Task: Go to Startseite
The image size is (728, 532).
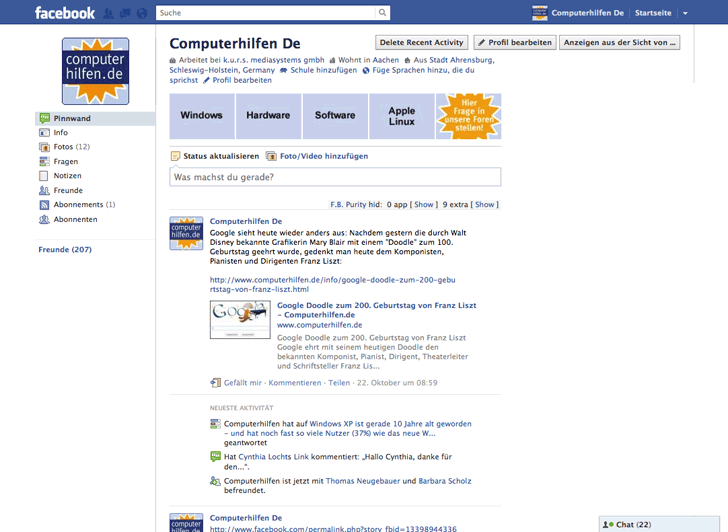Action: tap(653, 13)
